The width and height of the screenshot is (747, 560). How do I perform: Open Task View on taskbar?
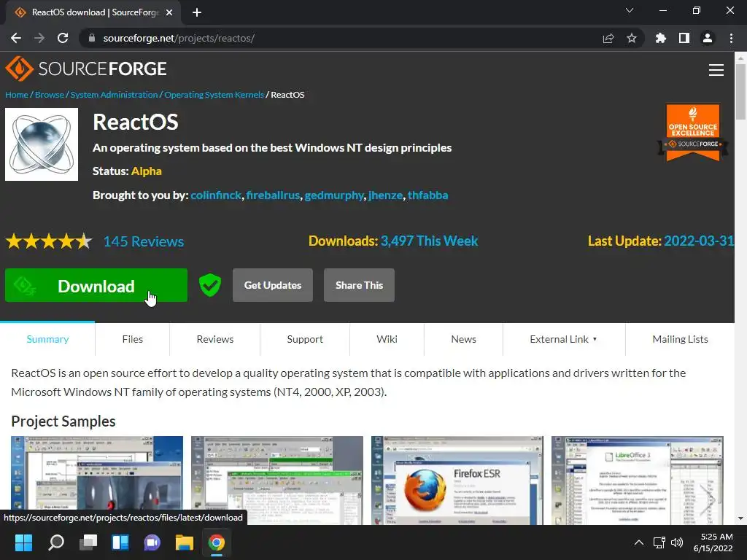88,542
